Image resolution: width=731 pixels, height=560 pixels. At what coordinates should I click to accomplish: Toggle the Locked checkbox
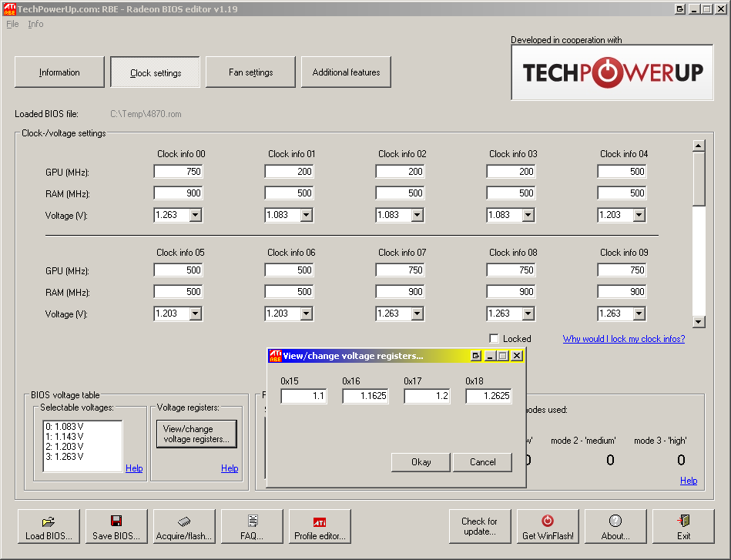[495, 338]
